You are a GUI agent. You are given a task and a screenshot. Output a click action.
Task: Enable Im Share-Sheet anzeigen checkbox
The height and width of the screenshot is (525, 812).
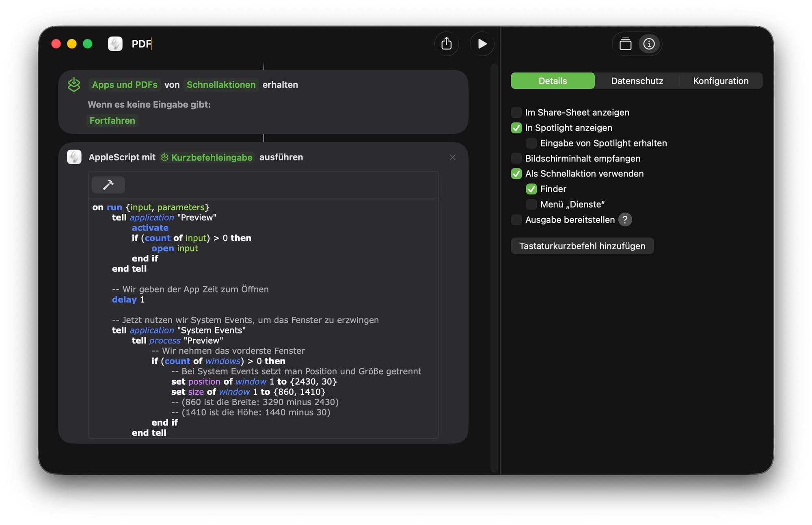pyautogui.click(x=516, y=112)
